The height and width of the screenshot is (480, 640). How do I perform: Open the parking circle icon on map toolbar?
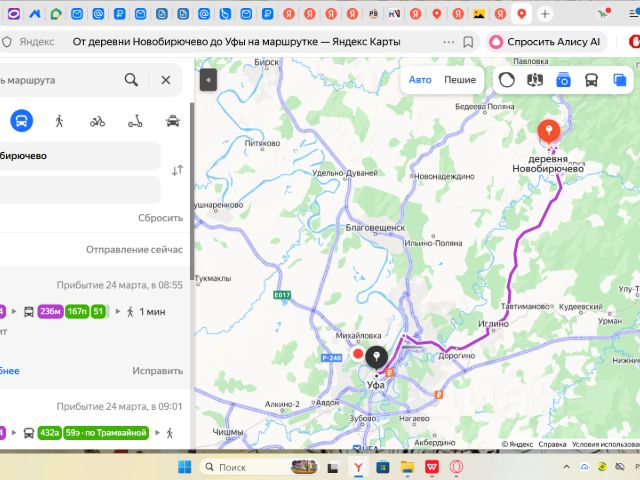click(507, 80)
